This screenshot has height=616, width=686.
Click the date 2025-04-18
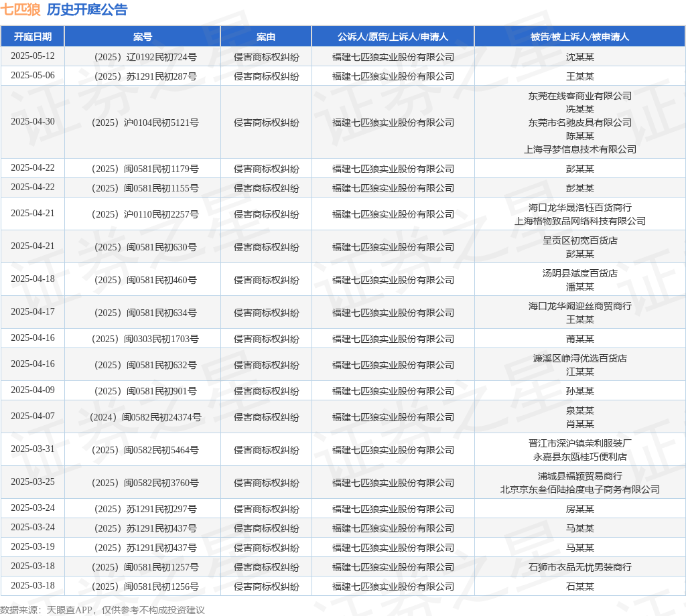pyautogui.click(x=33, y=279)
